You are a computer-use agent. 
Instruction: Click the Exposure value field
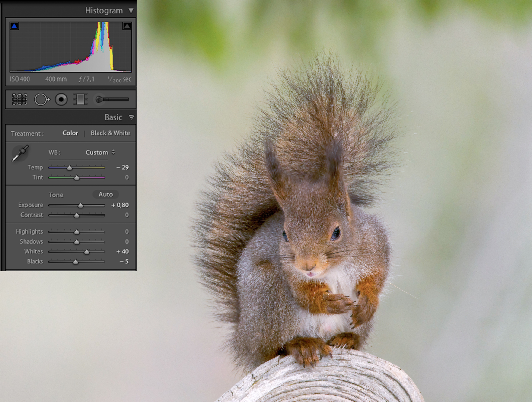(x=120, y=205)
